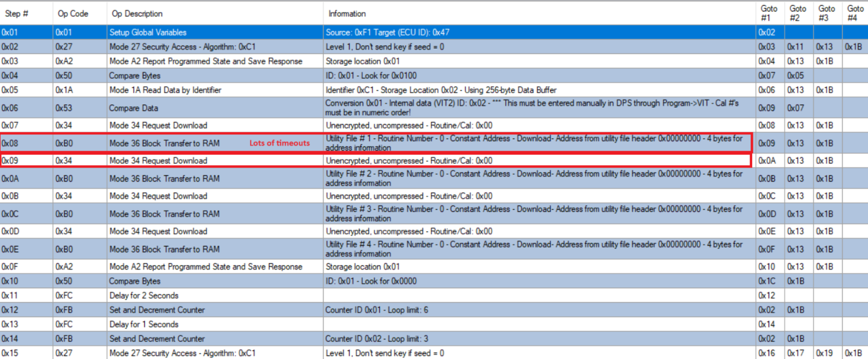Select step 0x15 Mode 27 Security Access row
This screenshot has height=359, width=868.
coord(434,353)
